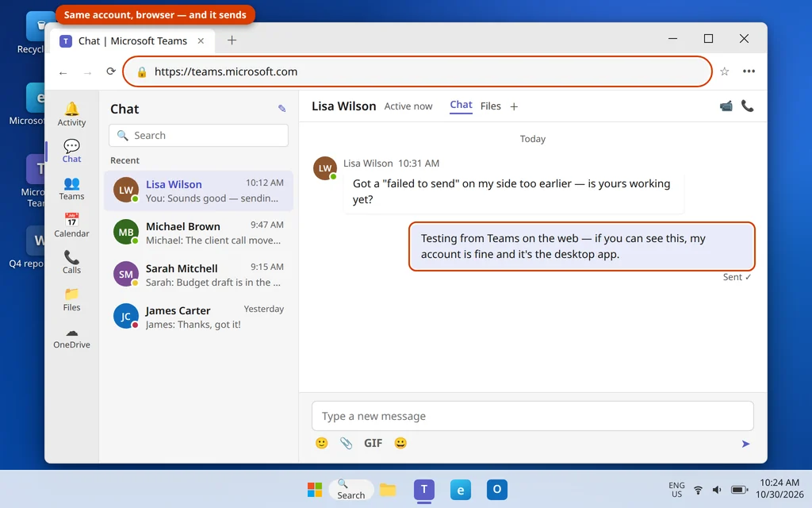Click the chat Search field
This screenshot has height=508, width=812.
click(198, 135)
